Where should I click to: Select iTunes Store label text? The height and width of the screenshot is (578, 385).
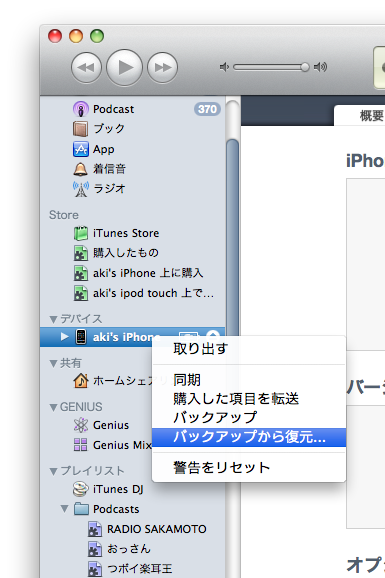click(x=126, y=233)
